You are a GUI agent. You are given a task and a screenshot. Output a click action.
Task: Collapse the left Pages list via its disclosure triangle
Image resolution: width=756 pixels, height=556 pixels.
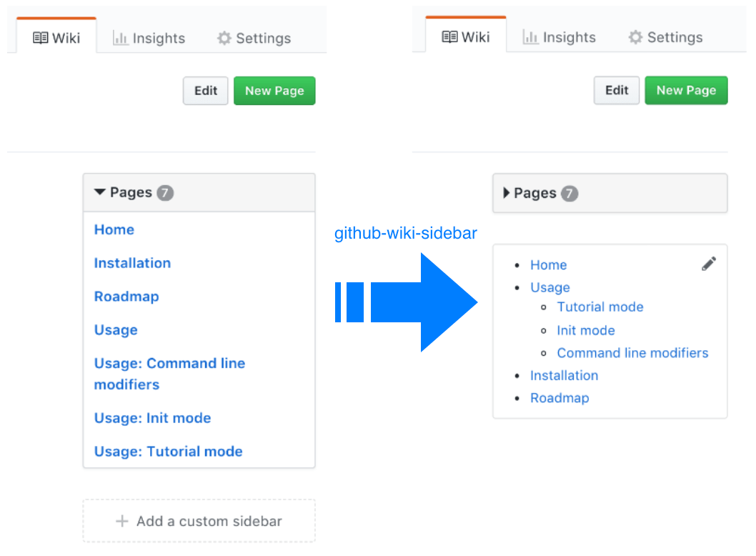pos(99,192)
